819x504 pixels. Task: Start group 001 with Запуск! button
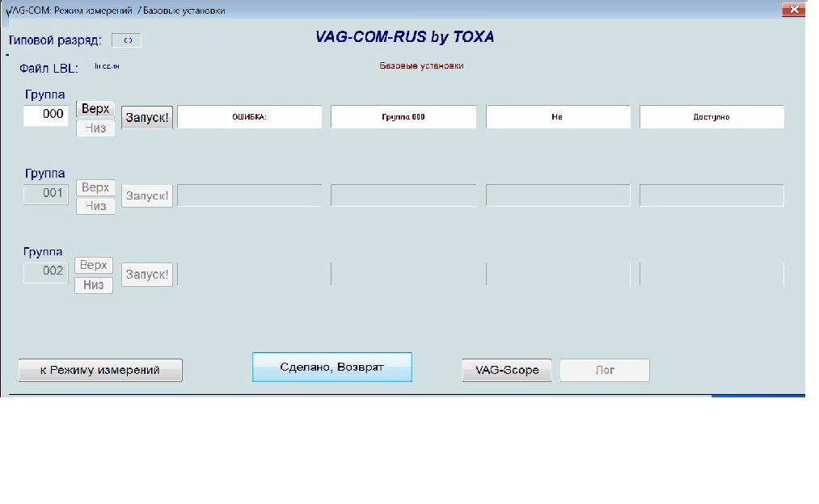point(147,196)
